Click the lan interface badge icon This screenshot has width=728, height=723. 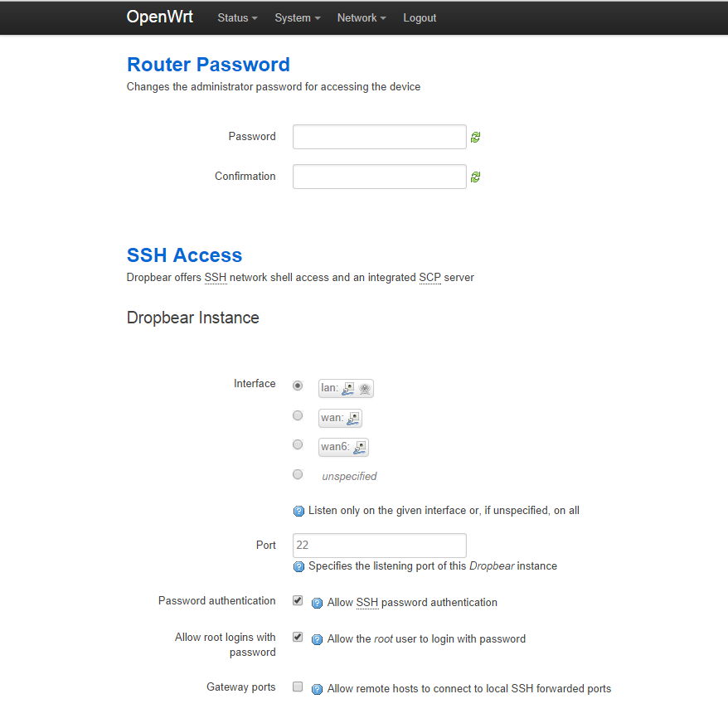tap(347, 388)
